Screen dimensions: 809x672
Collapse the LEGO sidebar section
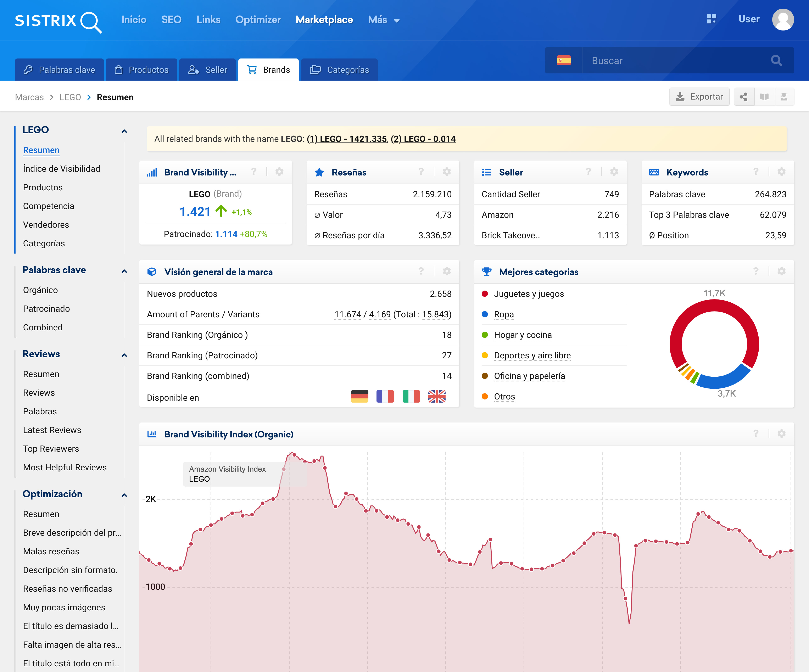click(124, 131)
